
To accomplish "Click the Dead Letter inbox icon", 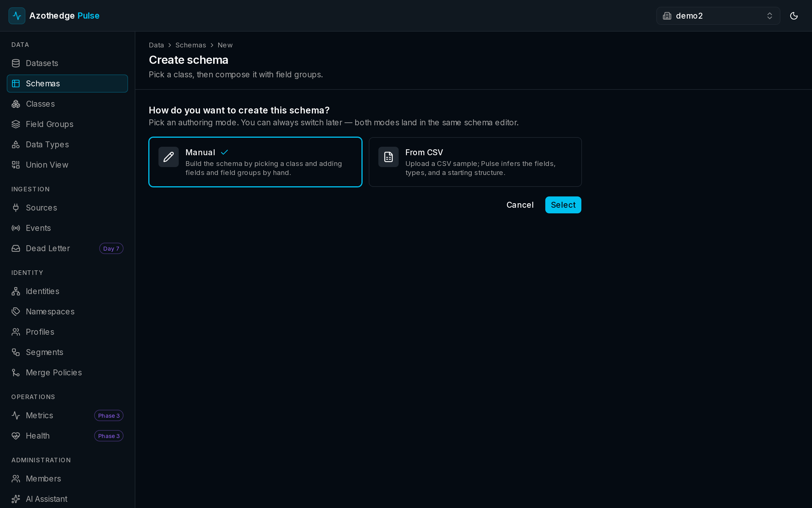I will 16,248.
